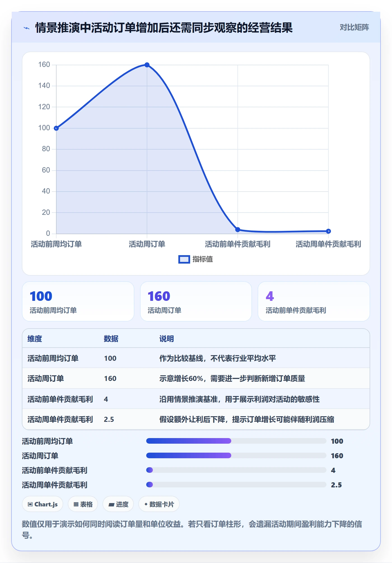
Task: Click the 160 活动周订单 data card
Action: [196, 301]
